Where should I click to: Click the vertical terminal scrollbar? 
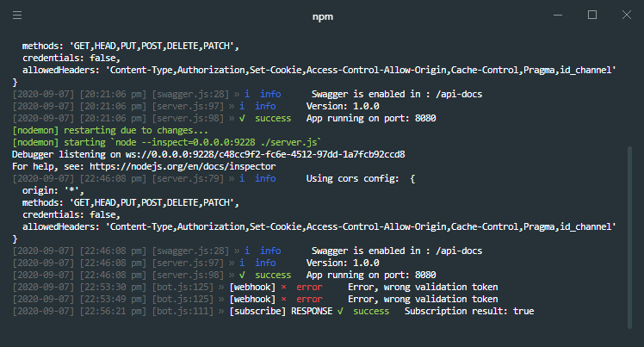pyautogui.click(x=629, y=238)
